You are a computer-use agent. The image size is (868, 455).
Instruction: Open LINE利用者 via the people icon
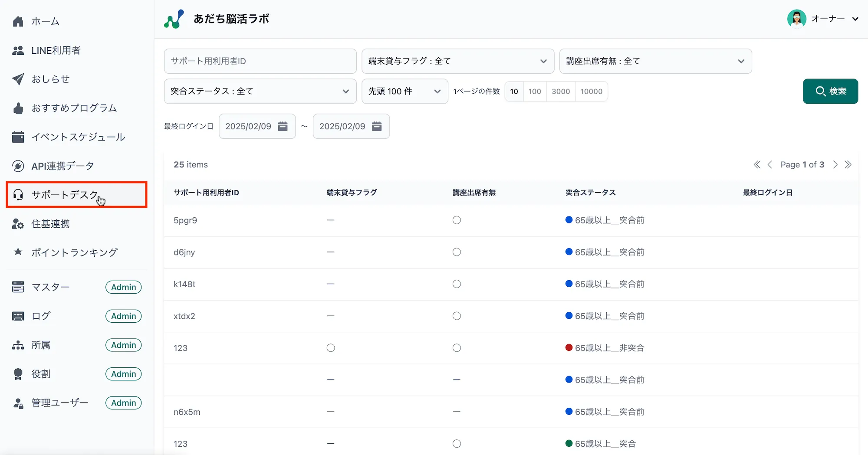[x=18, y=50]
